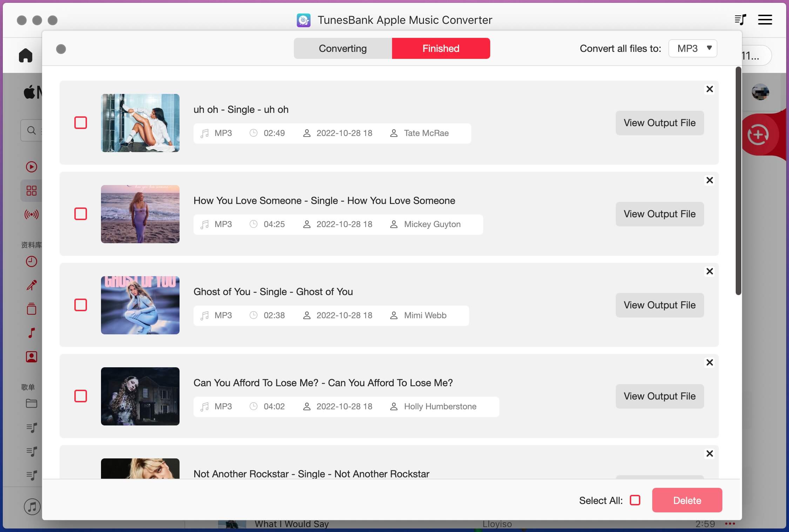View Output File for 'Ghost of You'
Screen dimensions: 789x532
point(660,305)
